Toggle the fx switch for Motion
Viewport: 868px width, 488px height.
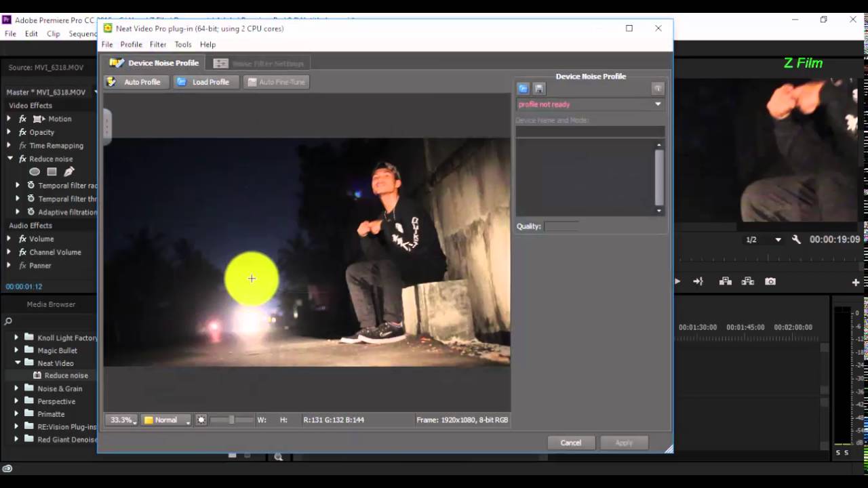(22, 119)
